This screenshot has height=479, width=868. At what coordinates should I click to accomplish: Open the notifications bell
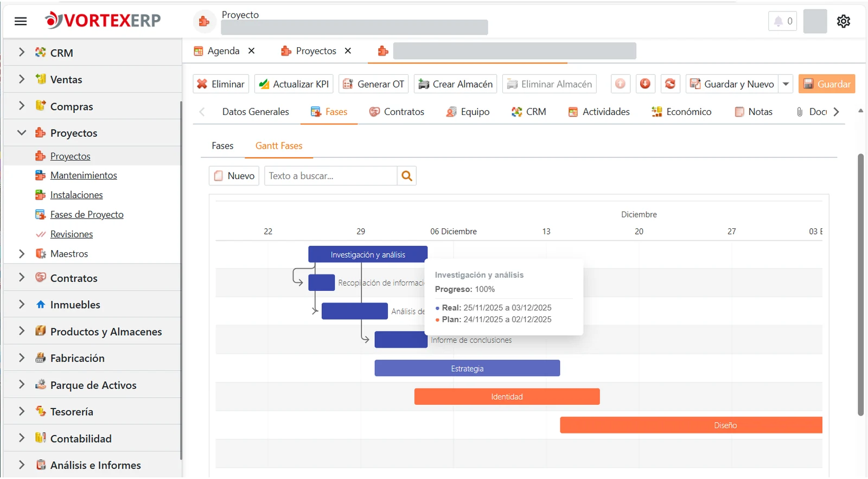[782, 21]
